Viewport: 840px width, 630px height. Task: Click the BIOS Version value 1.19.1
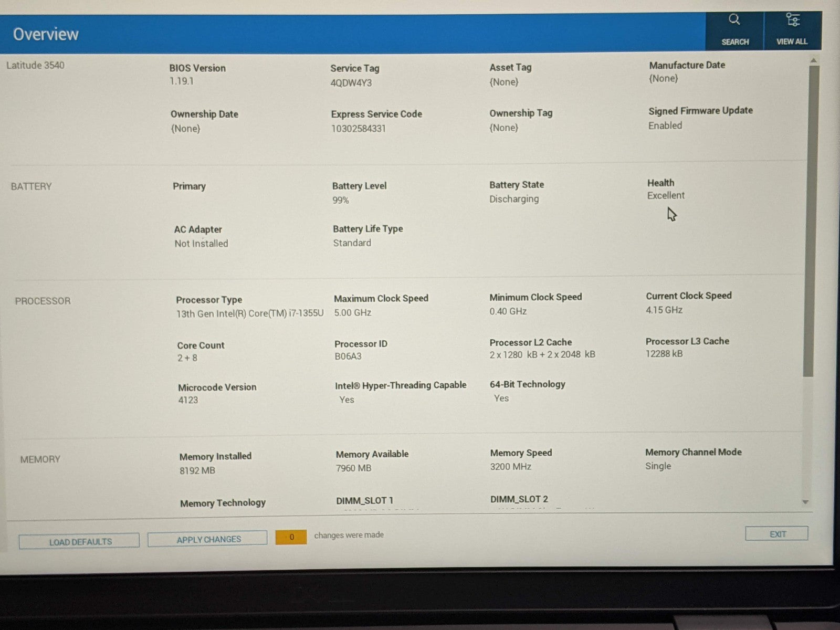[181, 81]
